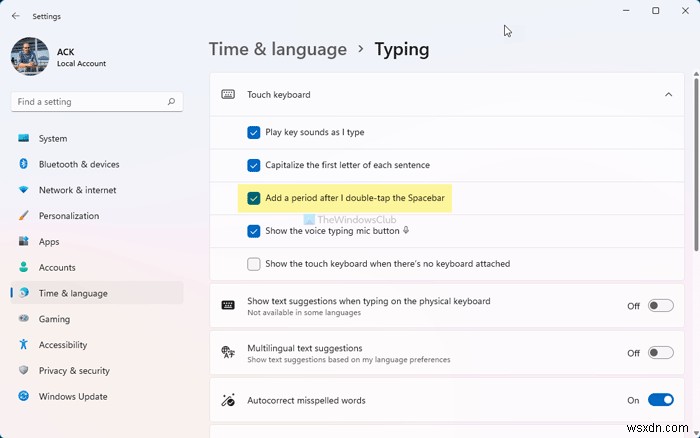Click the Typing page heading

(402, 49)
